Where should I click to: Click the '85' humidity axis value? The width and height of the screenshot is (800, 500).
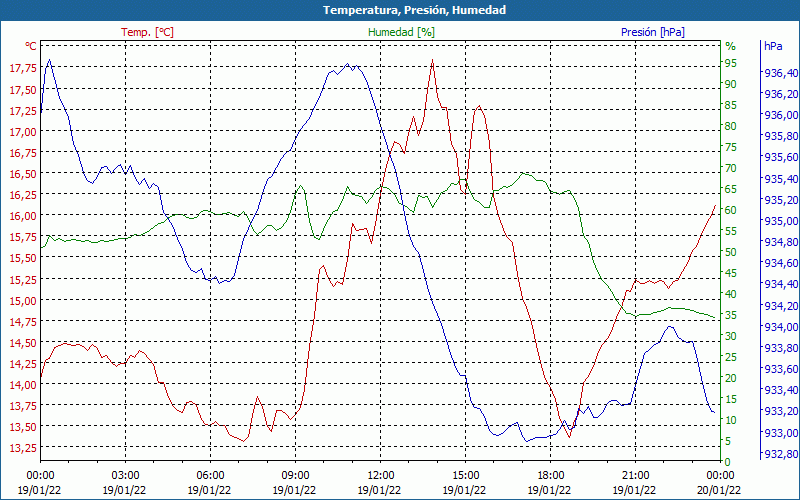(x=731, y=105)
